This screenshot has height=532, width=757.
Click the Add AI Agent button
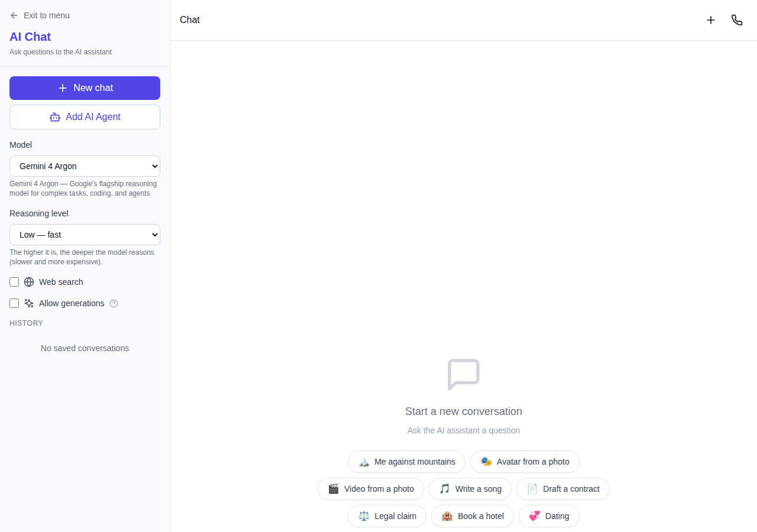click(x=85, y=117)
